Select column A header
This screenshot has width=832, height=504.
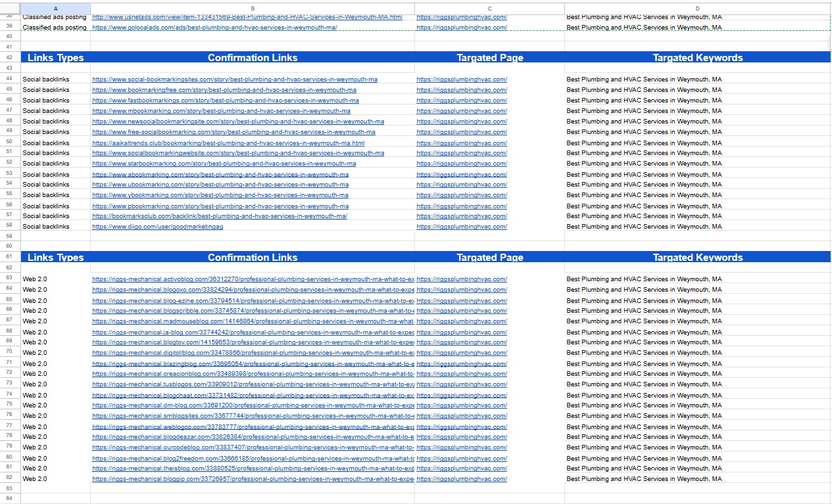[55, 8]
